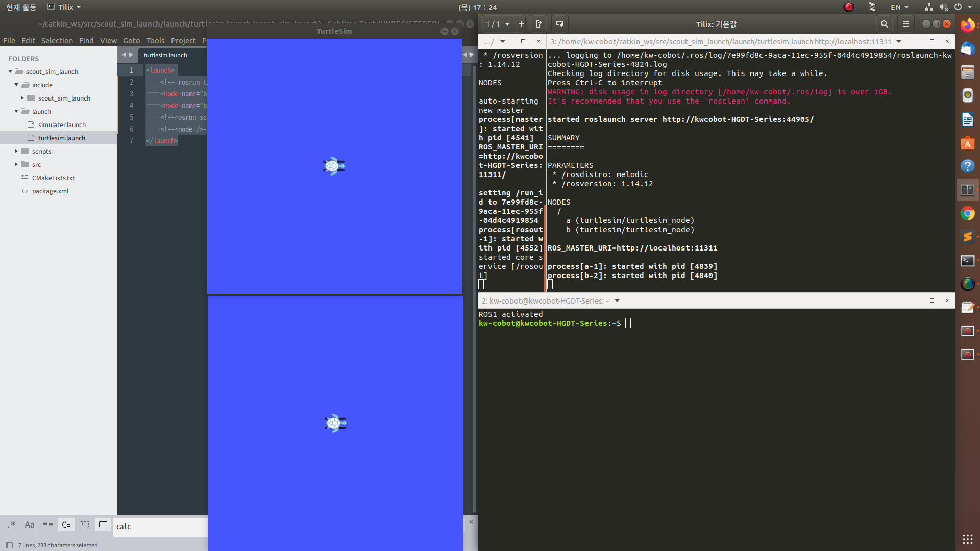The image size is (980, 551).
Task: Toggle sidebar icon in status bar
Action: click(9, 545)
